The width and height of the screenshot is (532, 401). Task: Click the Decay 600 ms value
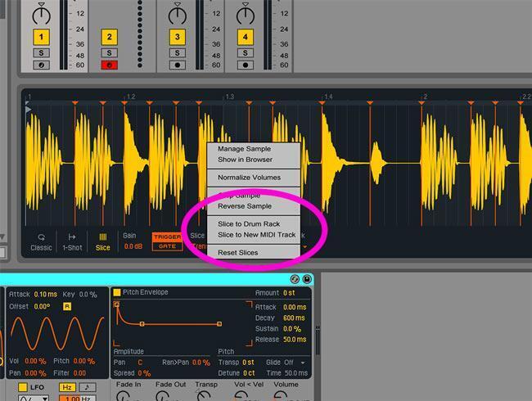point(294,318)
